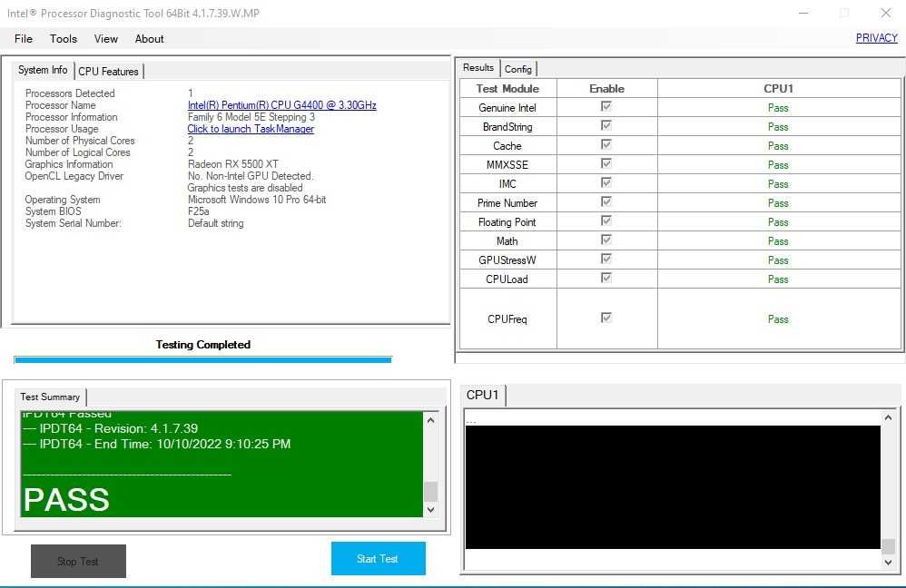906x588 pixels.
Task: Click the CPU1 output scrollbar thumb
Action: pos(888,546)
